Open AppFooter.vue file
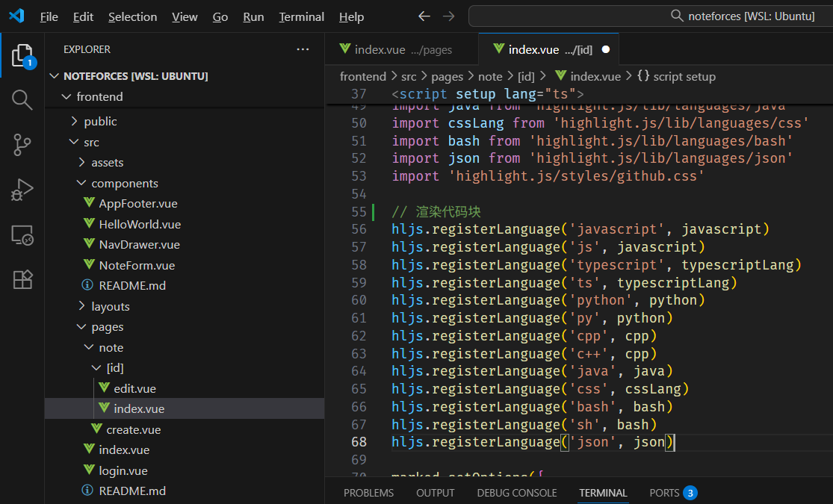The height and width of the screenshot is (504, 833). (x=138, y=203)
